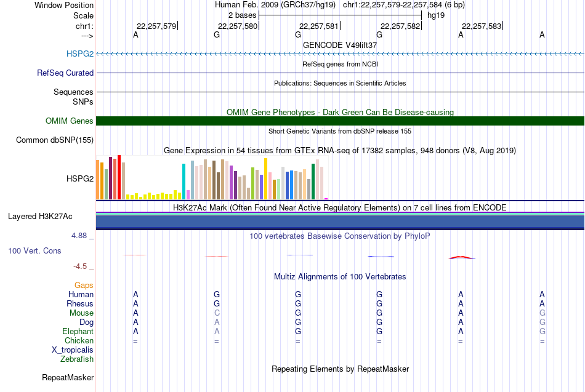
Task: Select the OMIM Genes track label
Action: pos(70,121)
